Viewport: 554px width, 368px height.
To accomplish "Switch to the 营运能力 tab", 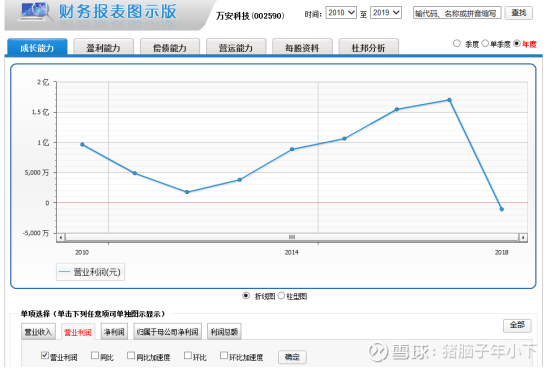I will 236,47.
